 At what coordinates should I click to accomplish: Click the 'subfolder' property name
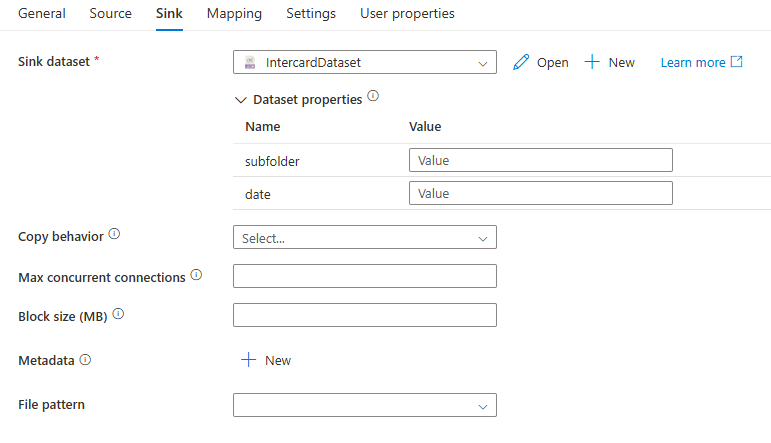272,161
